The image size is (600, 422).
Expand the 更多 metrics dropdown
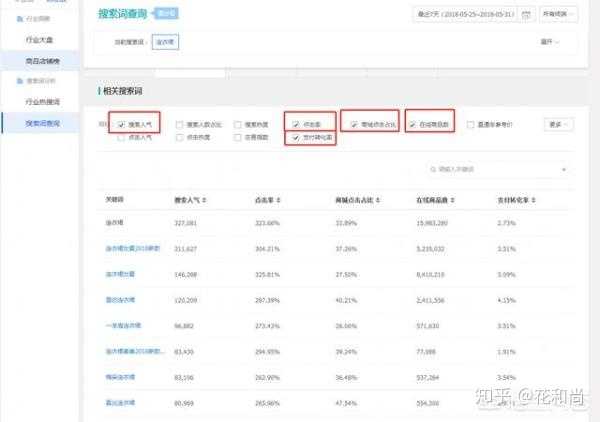559,125
